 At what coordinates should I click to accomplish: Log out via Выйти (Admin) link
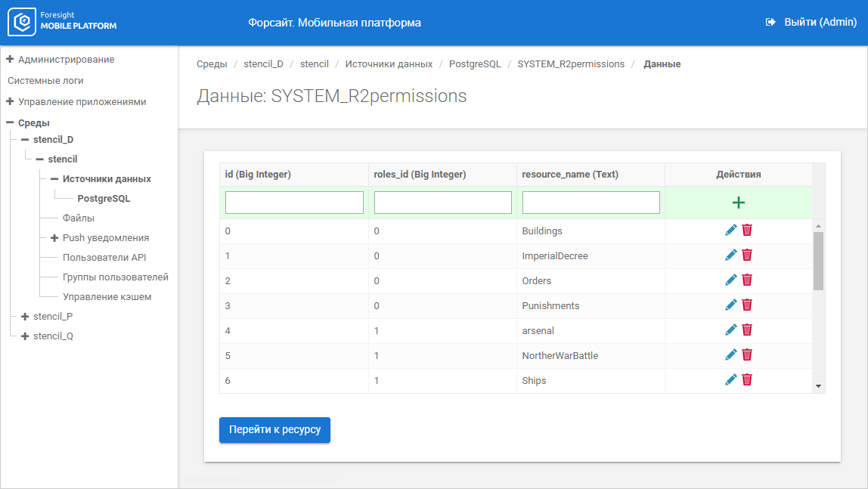pyautogui.click(x=811, y=23)
